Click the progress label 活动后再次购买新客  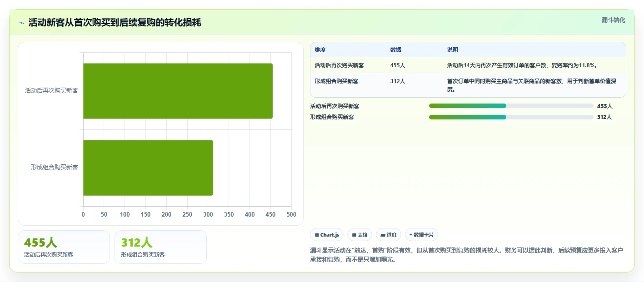pos(334,106)
